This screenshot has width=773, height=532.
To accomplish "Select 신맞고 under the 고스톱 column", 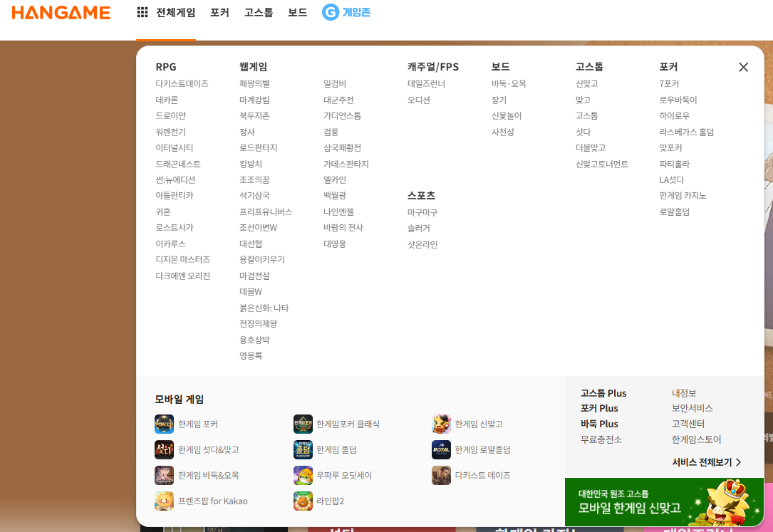I will coord(586,84).
